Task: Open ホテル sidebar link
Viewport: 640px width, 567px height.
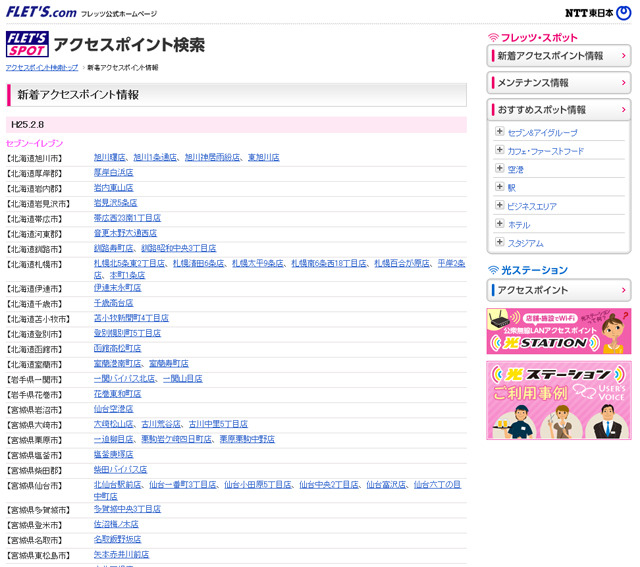Action: pyautogui.click(x=519, y=225)
